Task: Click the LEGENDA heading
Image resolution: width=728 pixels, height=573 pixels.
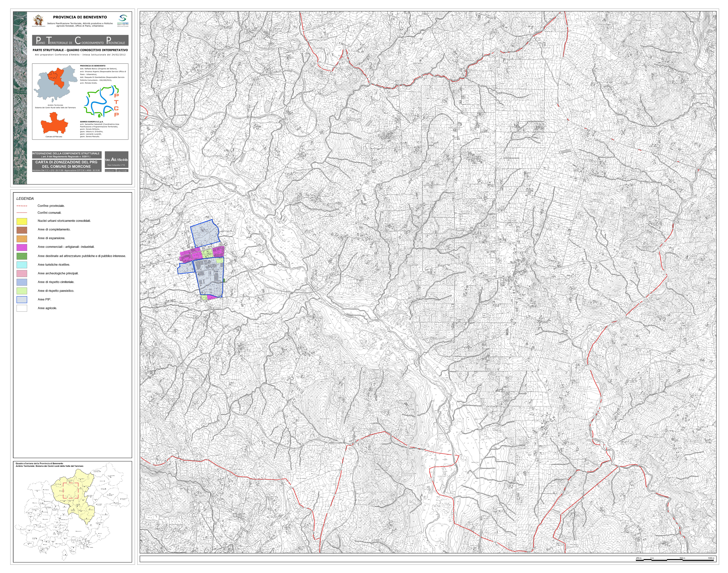Action: (25, 199)
